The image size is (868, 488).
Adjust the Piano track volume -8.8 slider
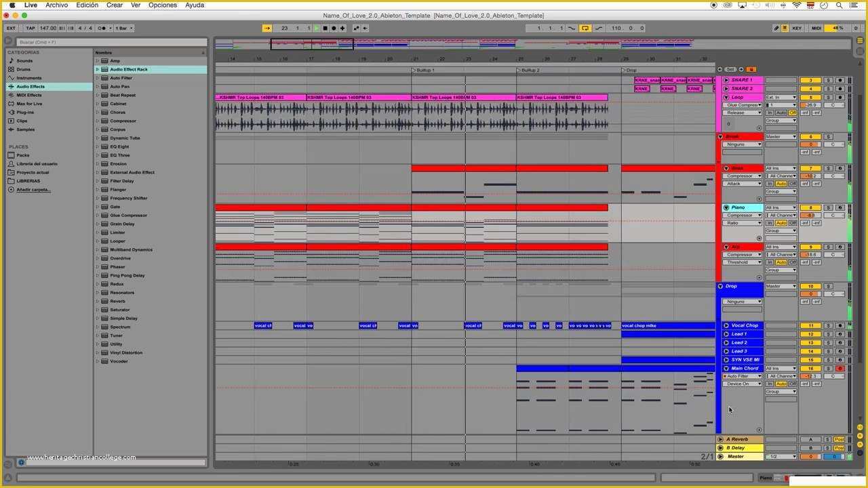(x=810, y=216)
